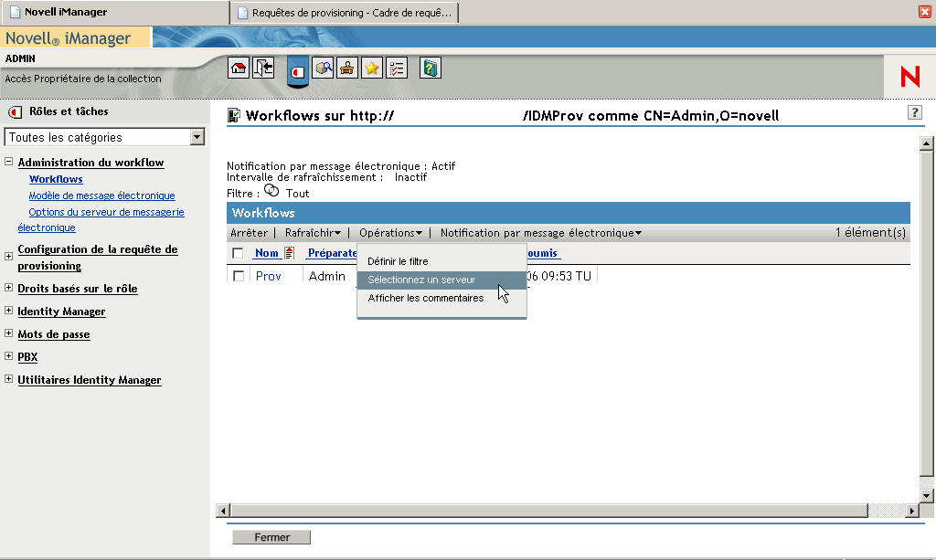This screenshot has height=560, width=936.
Task: Expand the Mots de passe node
Action: [8, 333]
